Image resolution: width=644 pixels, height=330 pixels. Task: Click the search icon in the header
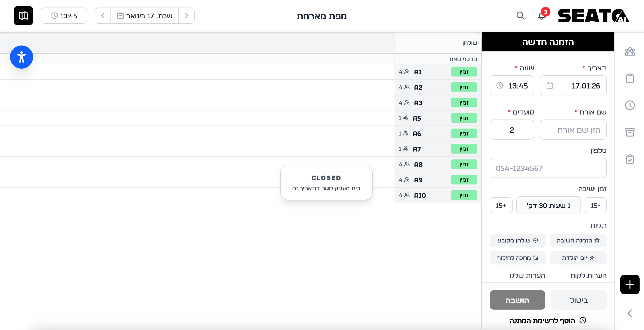pos(520,16)
